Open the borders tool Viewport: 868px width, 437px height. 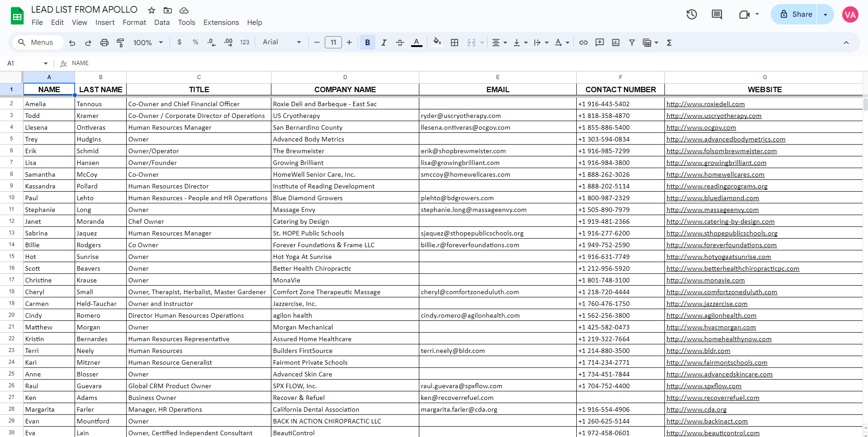(455, 42)
